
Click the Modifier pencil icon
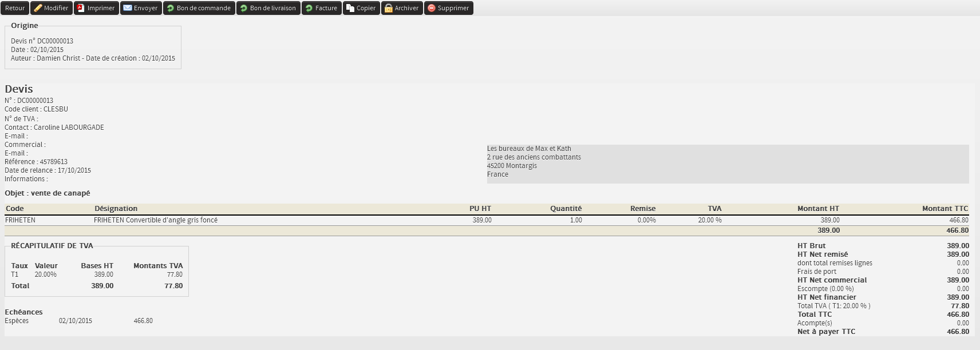(x=38, y=8)
